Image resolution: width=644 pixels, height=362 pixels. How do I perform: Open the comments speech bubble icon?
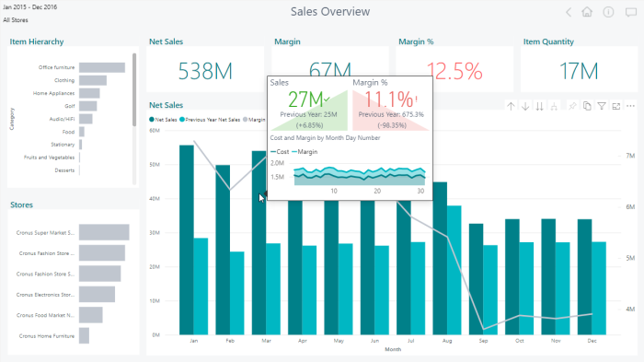631,12
